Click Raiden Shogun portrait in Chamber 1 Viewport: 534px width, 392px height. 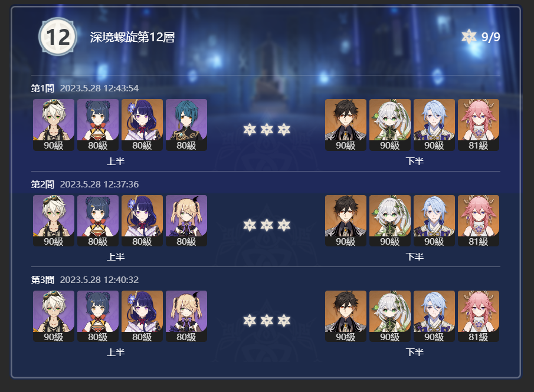(142, 124)
